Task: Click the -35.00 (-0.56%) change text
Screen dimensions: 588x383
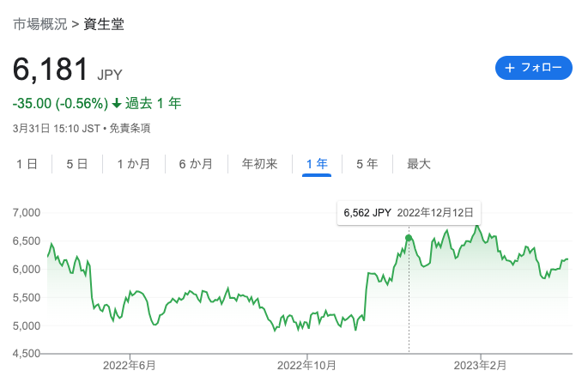Action: [x=60, y=104]
